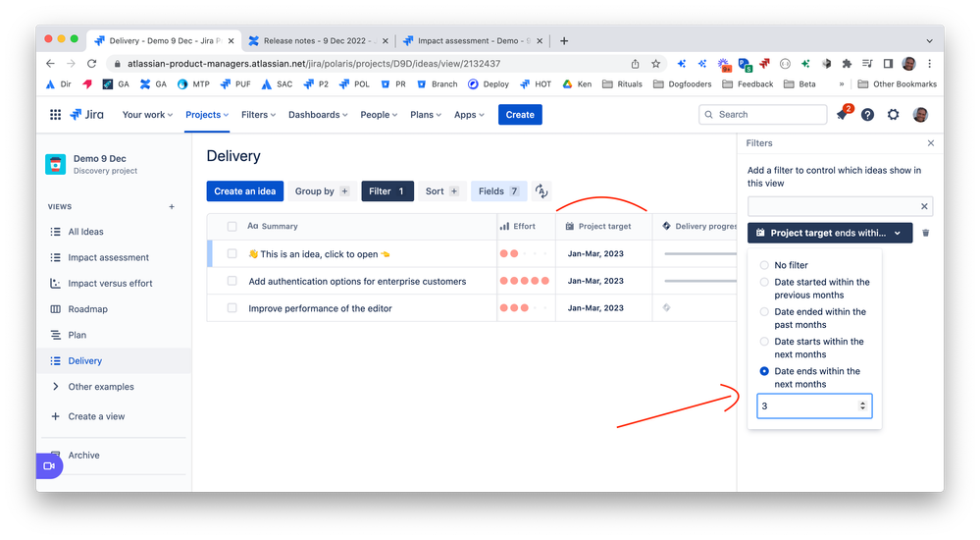Tick the select-all checkbox in table header

click(232, 227)
